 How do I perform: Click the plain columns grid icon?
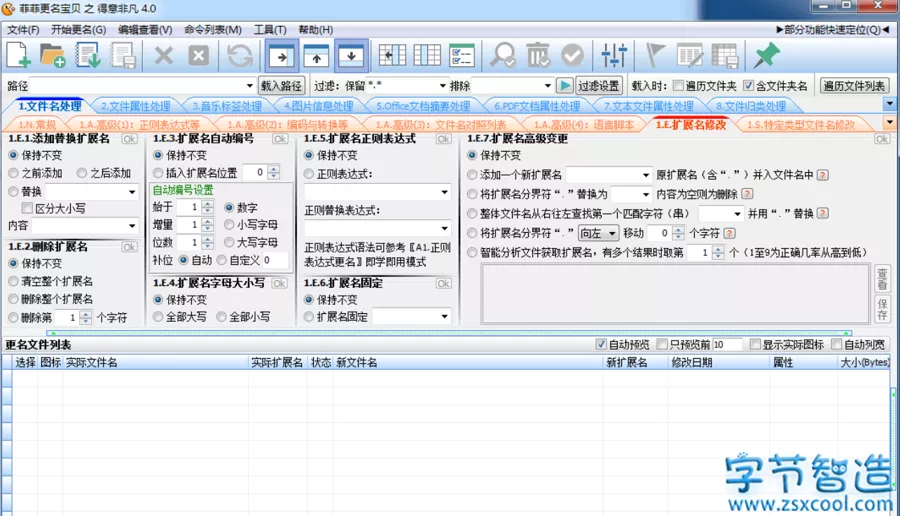(427, 56)
